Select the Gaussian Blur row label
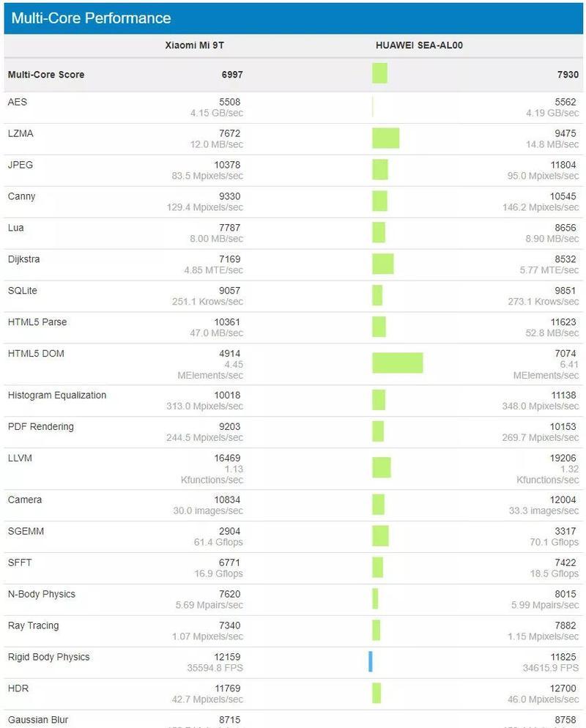 38,720
